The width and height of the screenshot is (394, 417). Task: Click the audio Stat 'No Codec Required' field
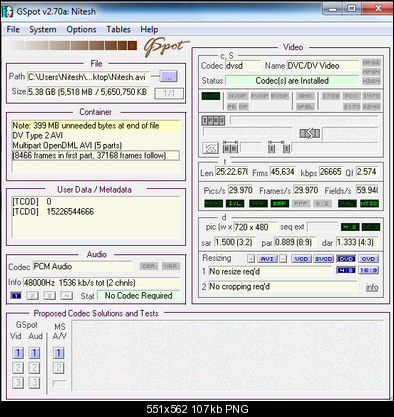pyautogui.click(x=138, y=296)
